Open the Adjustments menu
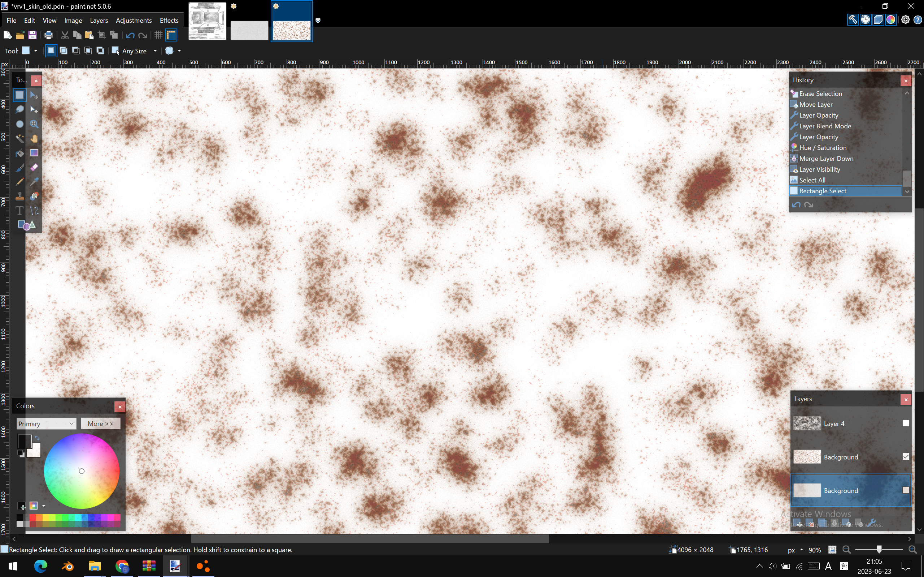Screen dimensions: 924x577 coord(134,21)
